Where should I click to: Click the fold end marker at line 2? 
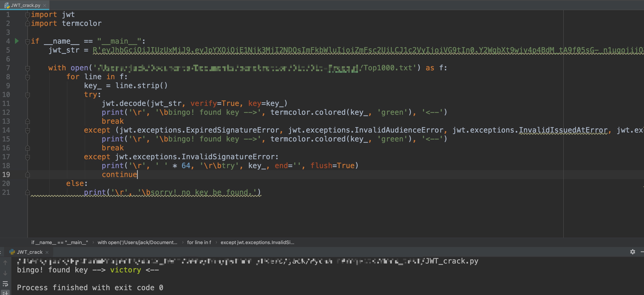click(27, 24)
